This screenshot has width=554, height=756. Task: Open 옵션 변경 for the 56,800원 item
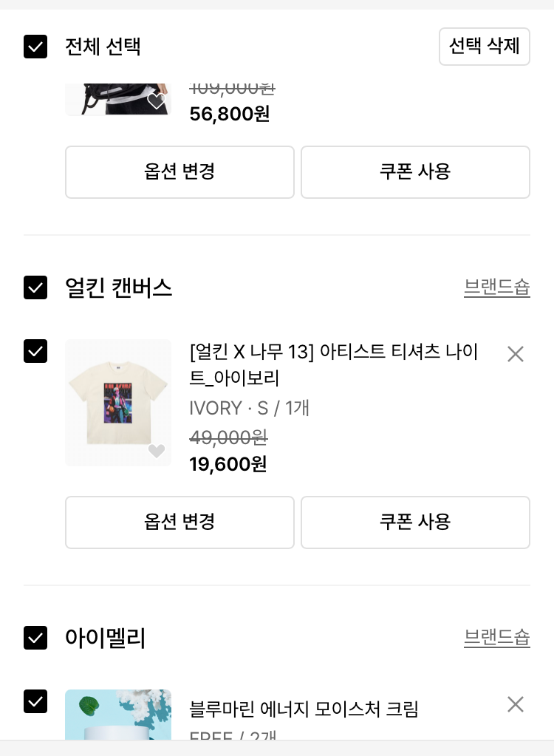pyautogui.click(x=179, y=172)
